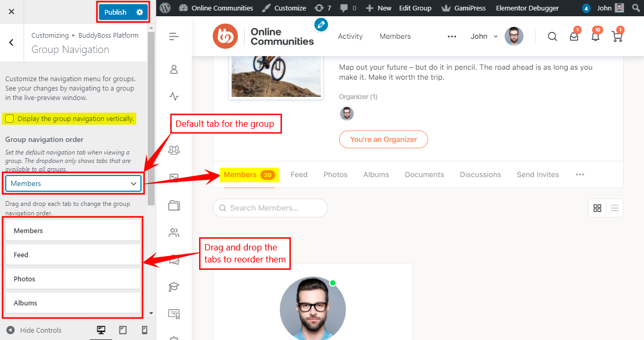Toggle the side panel hamburger icon
The height and width of the screenshot is (340, 644).
pyautogui.click(x=174, y=36)
